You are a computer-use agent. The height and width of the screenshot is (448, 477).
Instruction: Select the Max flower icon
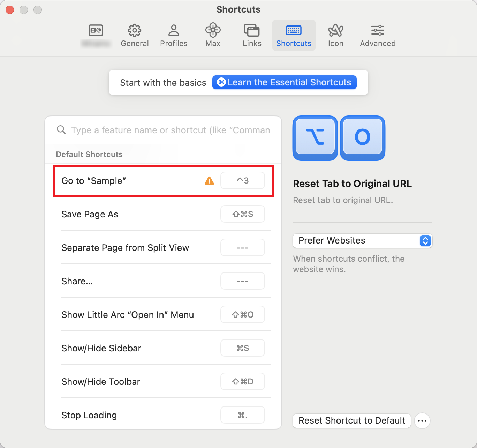213,31
